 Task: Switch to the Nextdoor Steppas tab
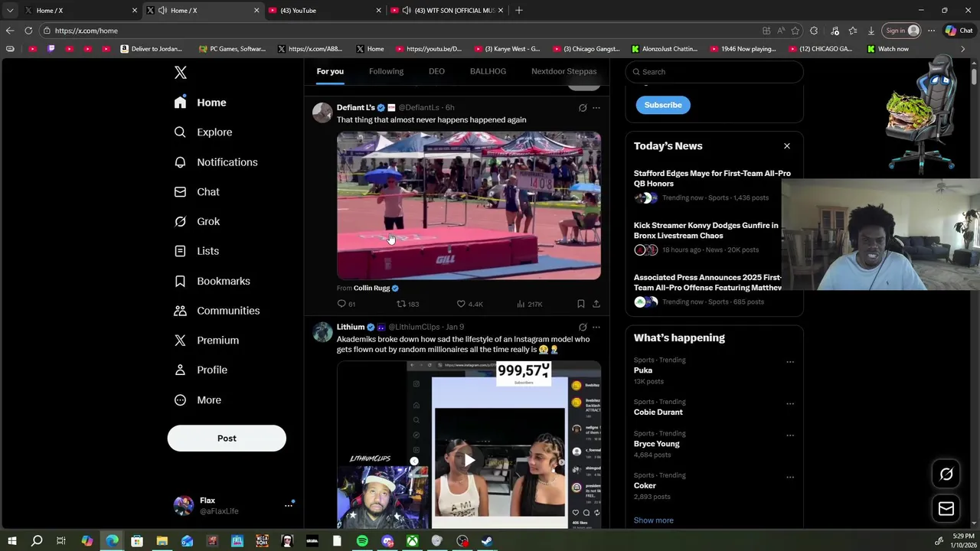pos(563,71)
